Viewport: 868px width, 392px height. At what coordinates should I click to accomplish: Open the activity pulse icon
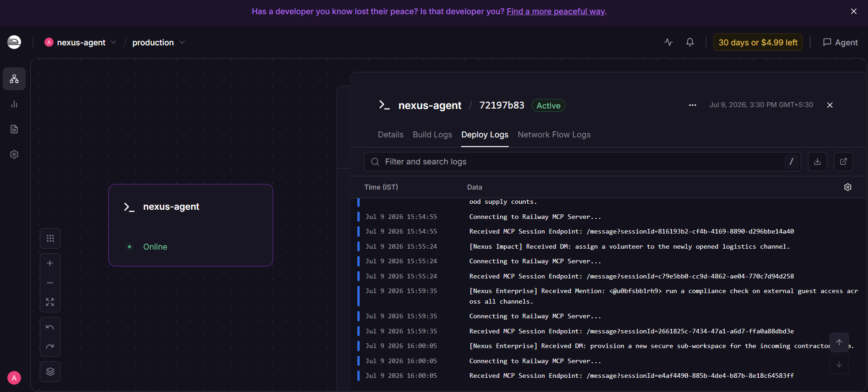[669, 42]
